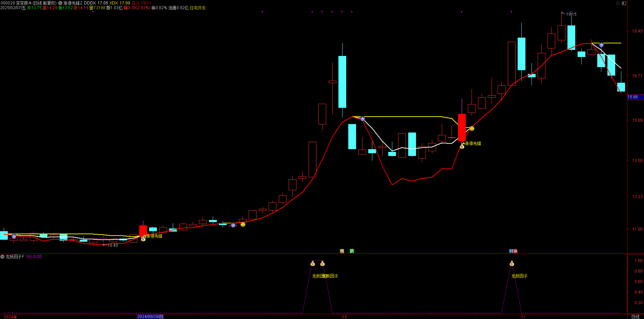Click the 0.20 indicator axis label
644x319 pixels.
pyautogui.click(x=639, y=303)
